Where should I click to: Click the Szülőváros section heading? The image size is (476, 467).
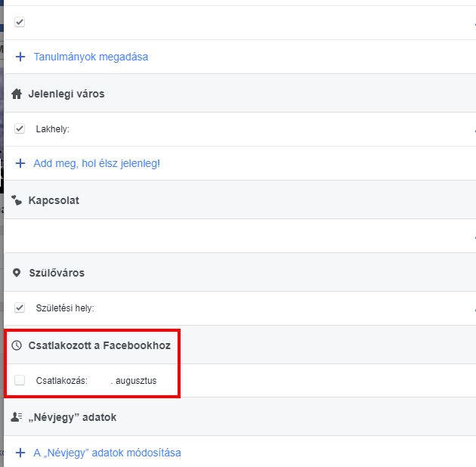[x=56, y=272]
